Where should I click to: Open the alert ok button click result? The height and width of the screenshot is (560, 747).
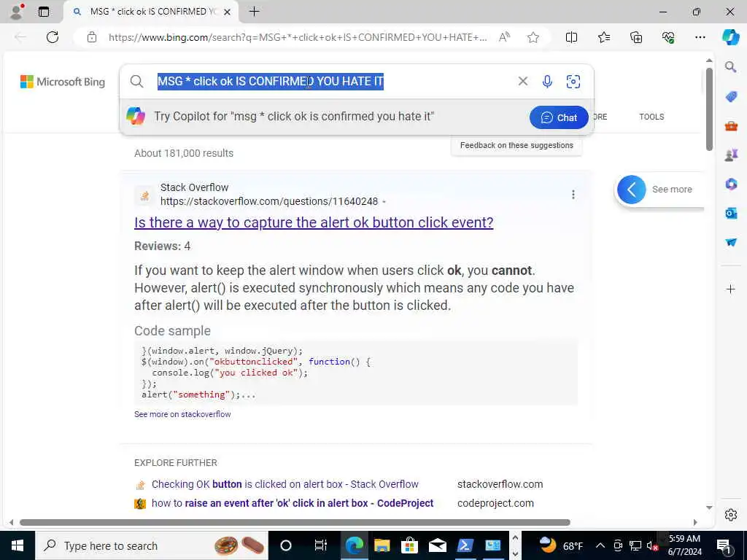314,222
